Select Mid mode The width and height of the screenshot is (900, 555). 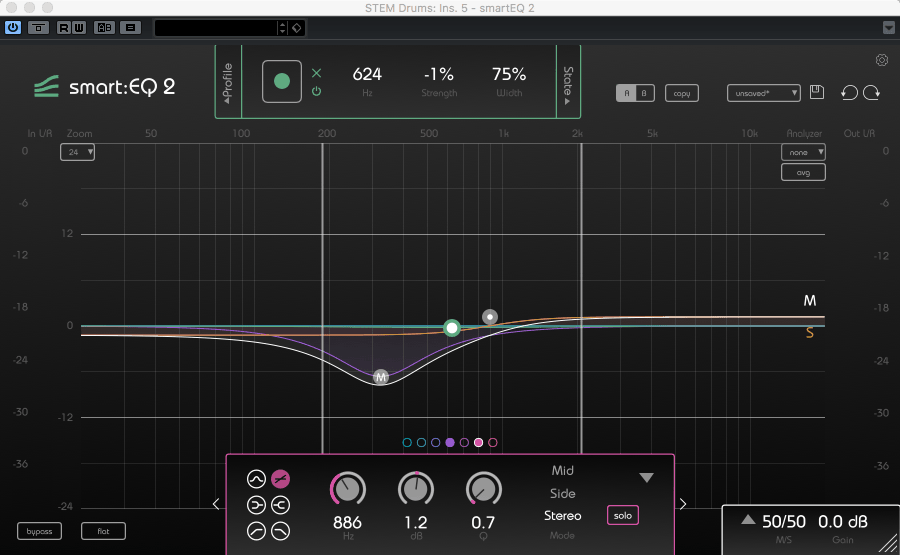pos(562,471)
